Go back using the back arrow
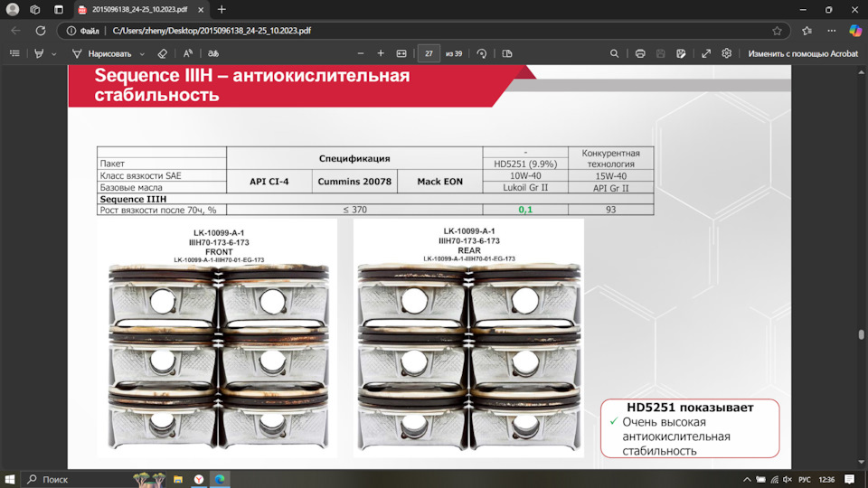This screenshot has height=488, width=868. click(15, 31)
